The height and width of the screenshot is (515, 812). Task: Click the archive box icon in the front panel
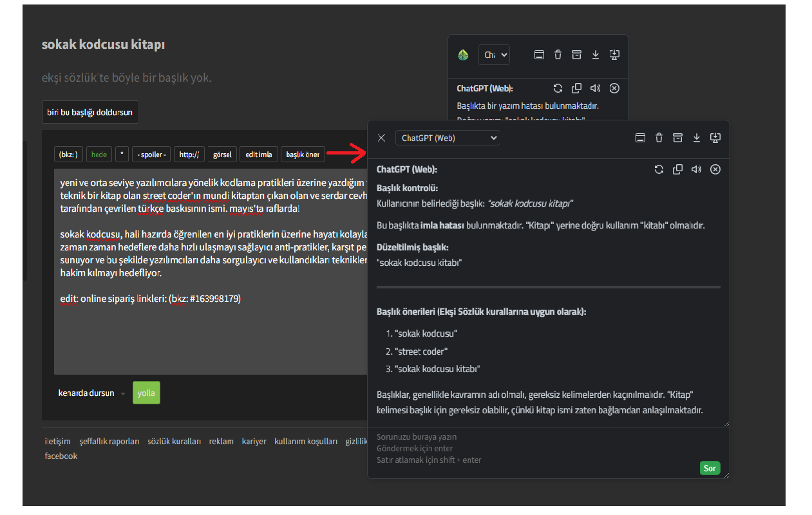click(x=677, y=138)
